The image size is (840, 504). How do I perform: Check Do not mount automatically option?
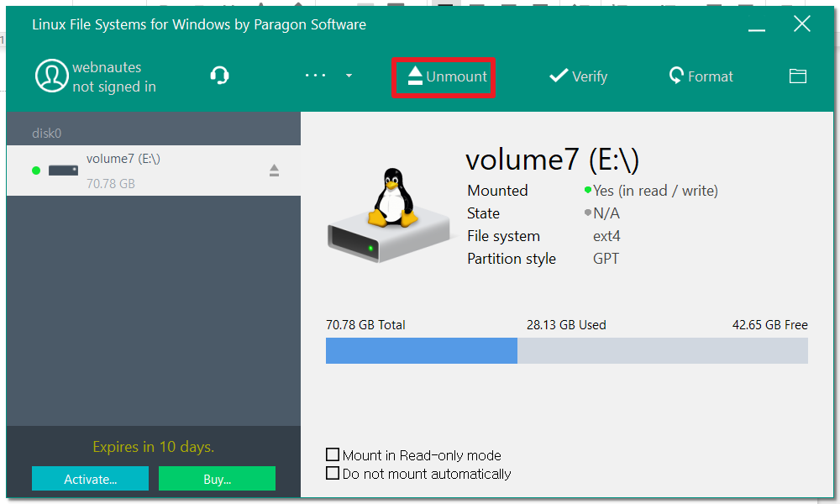click(333, 474)
